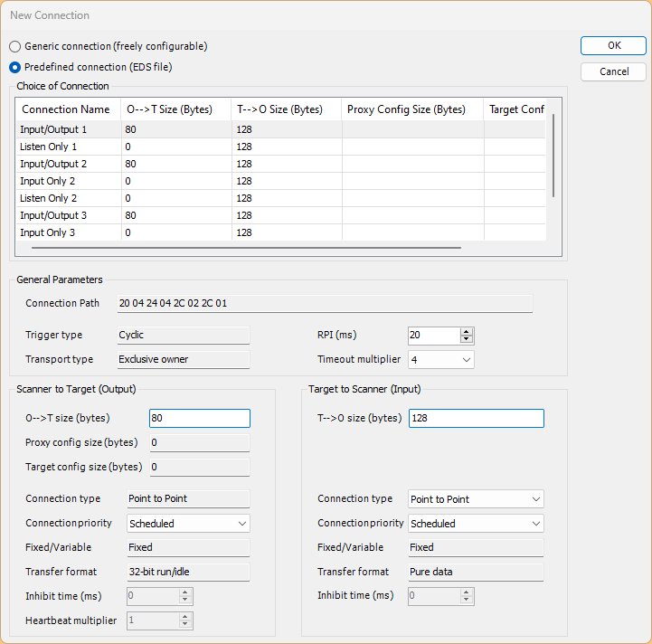Select Listen Only 1 connection row
652x644 pixels.
click(x=49, y=147)
